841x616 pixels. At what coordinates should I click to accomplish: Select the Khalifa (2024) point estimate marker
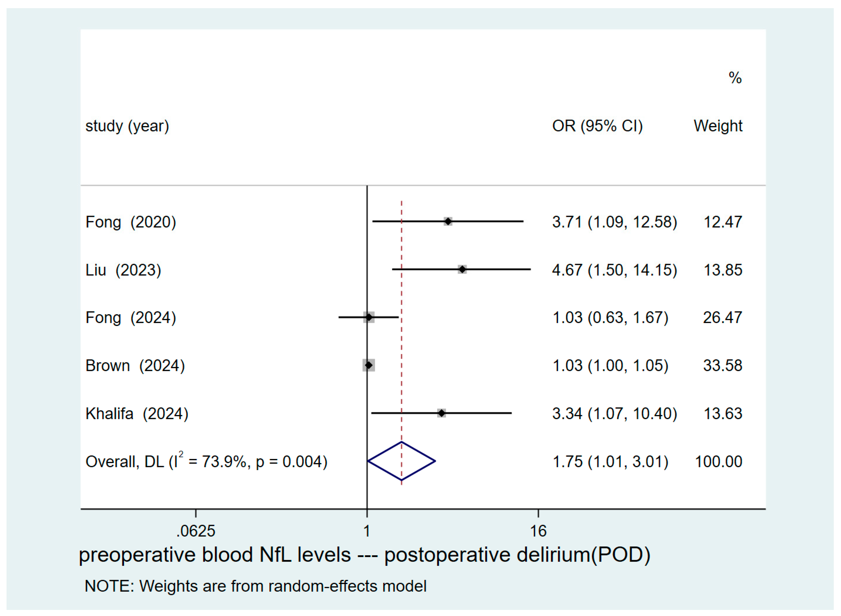pyautogui.click(x=442, y=413)
